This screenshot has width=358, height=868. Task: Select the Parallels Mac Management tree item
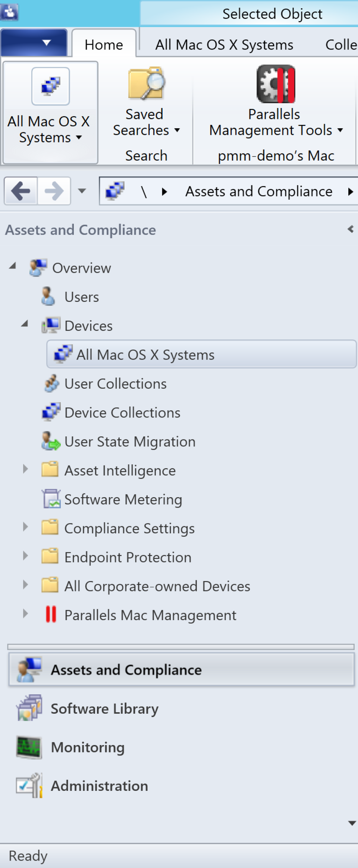tap(150, 615)
